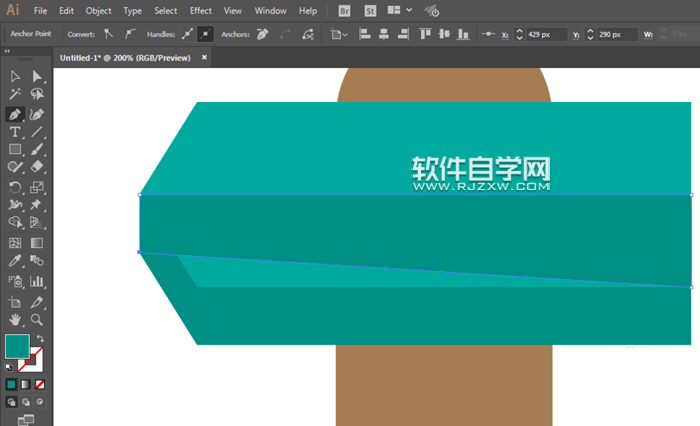700x426 pixels.
Task: Pick the Magic Wand tool
Action: click(x=15, y=94)
